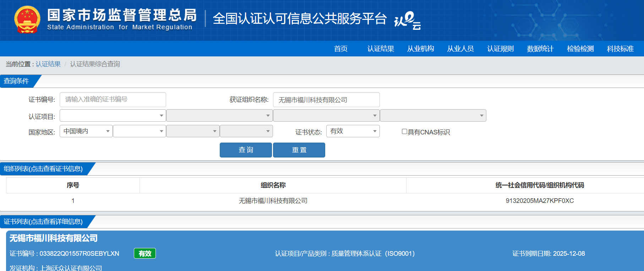Click the 质量管理体系认证 (ISO9001) text
Image resolution: width=644 pixels, height=271 pixels.
point(373,254)
